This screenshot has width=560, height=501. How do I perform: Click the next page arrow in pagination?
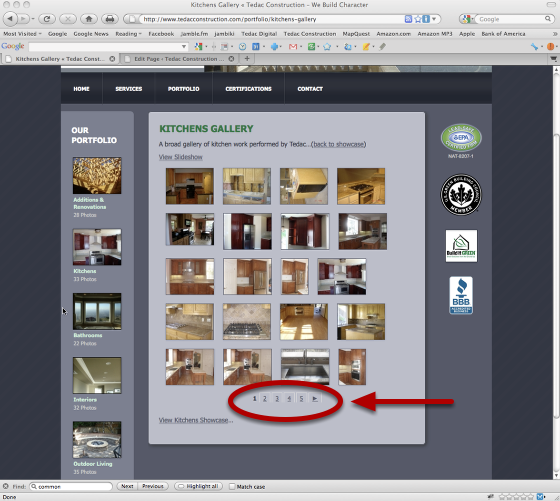click(x=315, y=399)
